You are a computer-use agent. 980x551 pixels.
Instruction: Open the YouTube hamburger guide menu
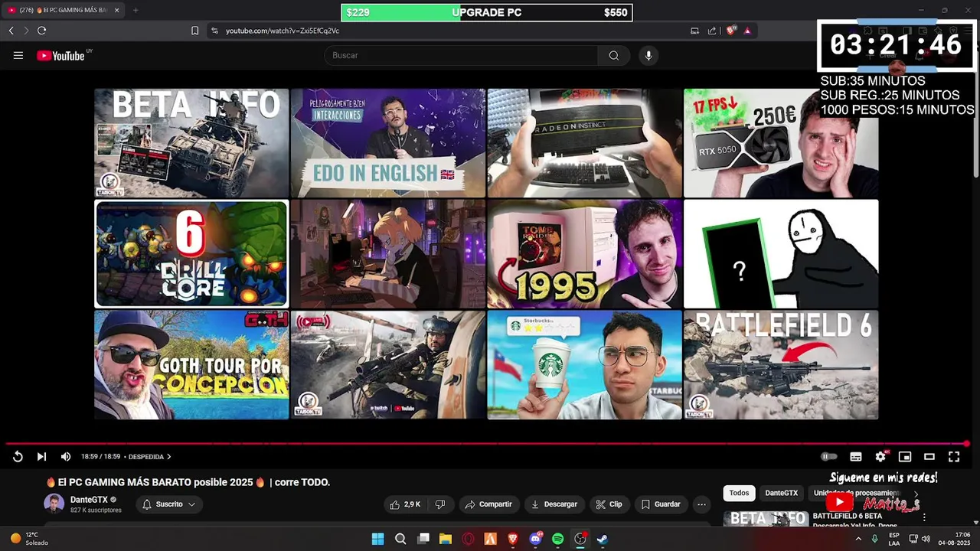coord(18,55)
